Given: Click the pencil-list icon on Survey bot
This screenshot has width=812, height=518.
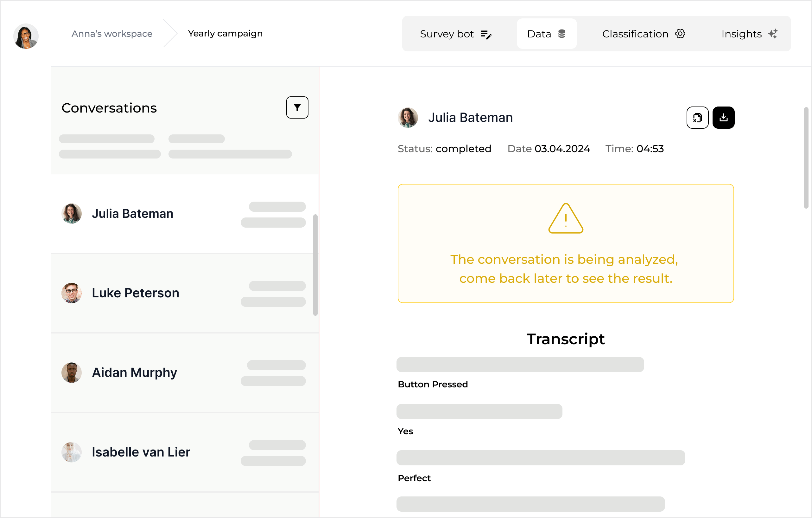Looking at the screenshot, I should 486,34.
